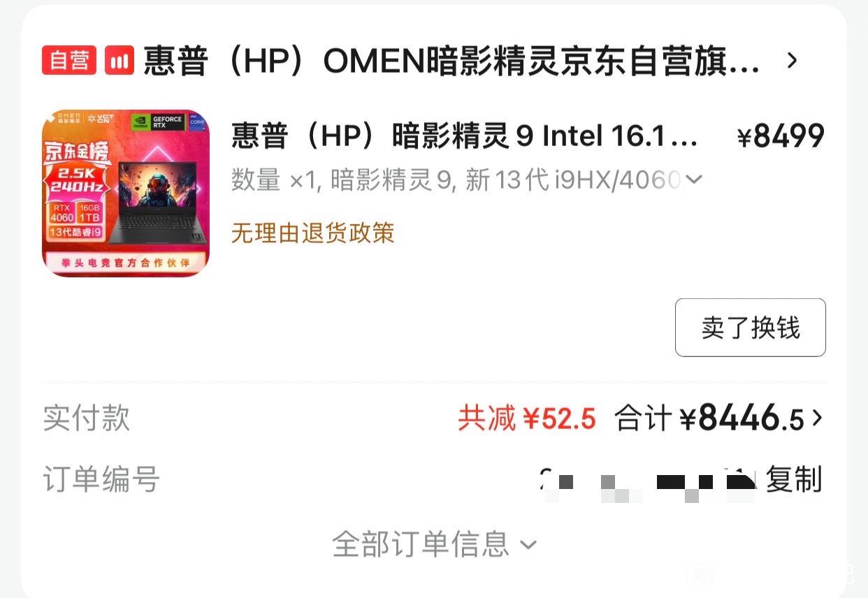This screenshot has height=598, width=868.
Task: Expand the chevron beside 全部订单信息
Action: click(x=528, y=544)
